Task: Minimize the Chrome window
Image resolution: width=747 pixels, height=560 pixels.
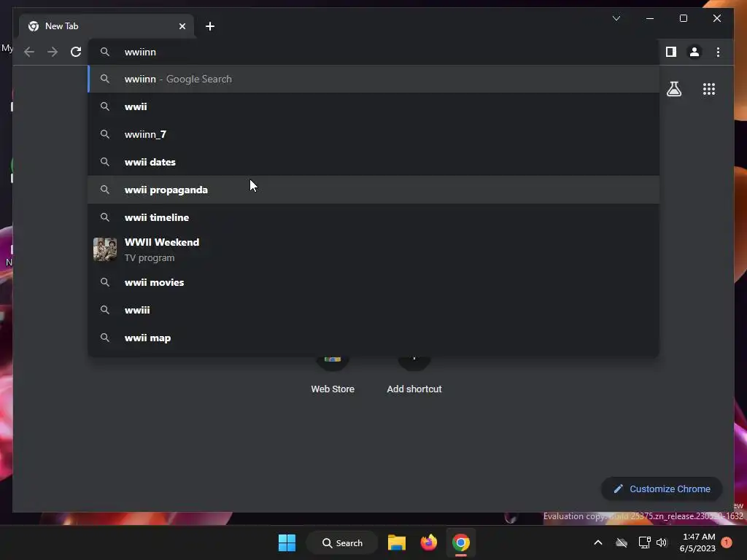Action: 650,18
